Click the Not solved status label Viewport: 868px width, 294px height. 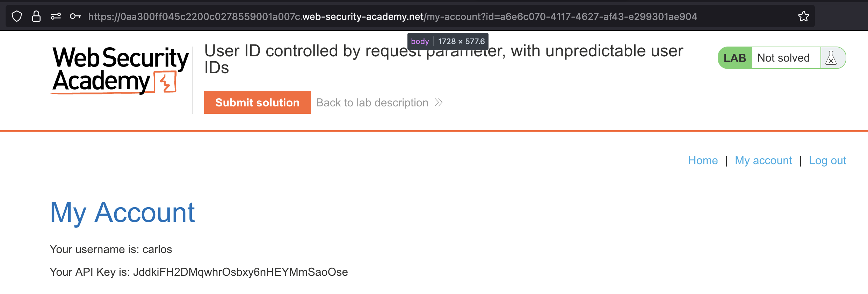pos(783,58)
